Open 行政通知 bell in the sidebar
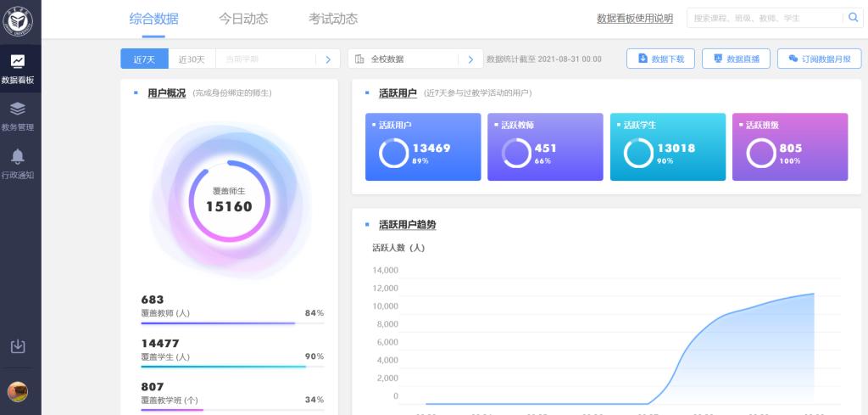The height and width of the screenshot is (415, 868). (x=18, y=156)
